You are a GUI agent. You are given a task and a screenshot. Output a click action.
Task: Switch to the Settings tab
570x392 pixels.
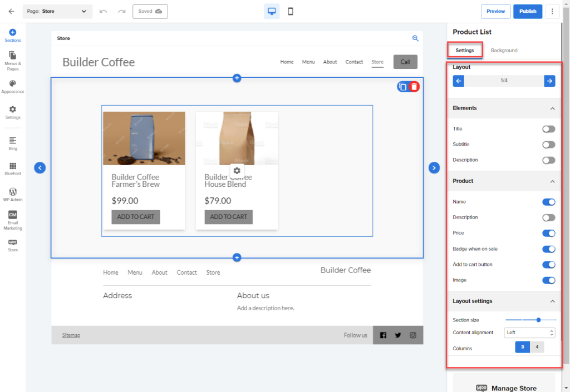(x=465, y=50)
